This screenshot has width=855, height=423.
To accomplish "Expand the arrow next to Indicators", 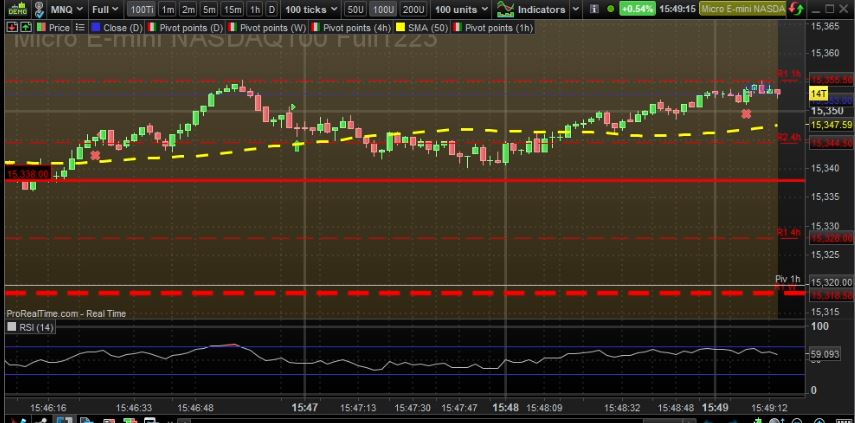I will pos(575,9).
